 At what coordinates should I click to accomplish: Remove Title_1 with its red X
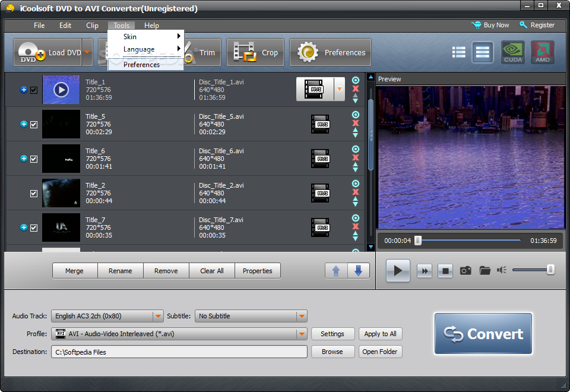tap(356, 88)
